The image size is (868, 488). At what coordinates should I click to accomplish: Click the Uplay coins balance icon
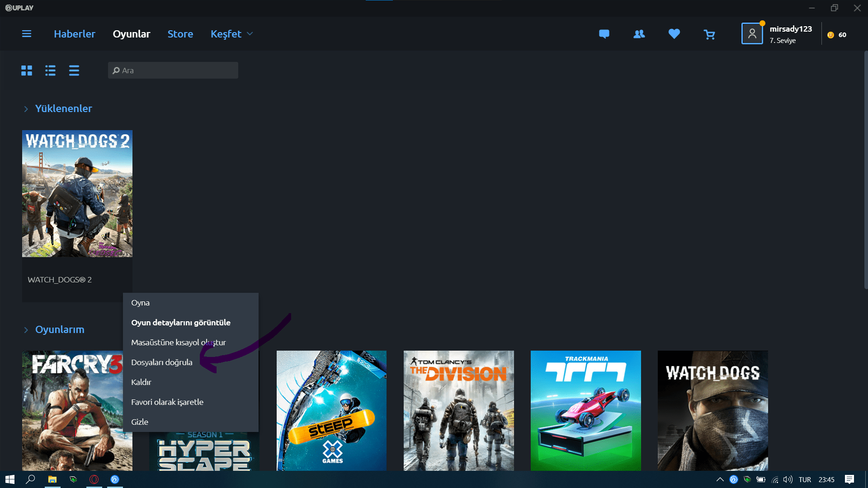pos(831,35)
